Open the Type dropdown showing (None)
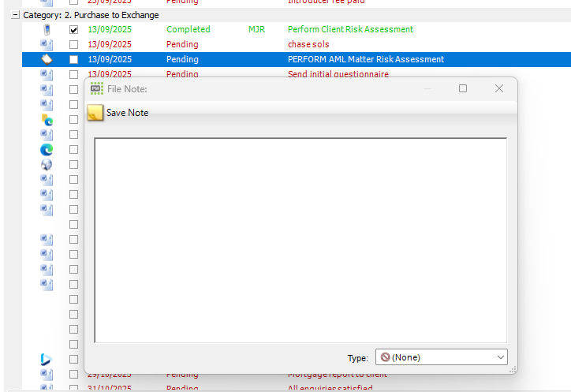571x392 pixels. [x=442, y=357]
